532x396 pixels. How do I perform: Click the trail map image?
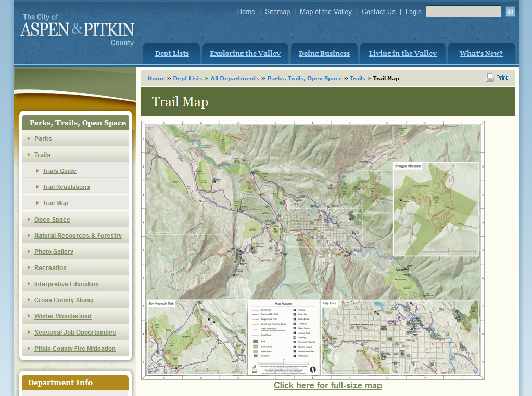pyautogui.click(x=312, y=250)
